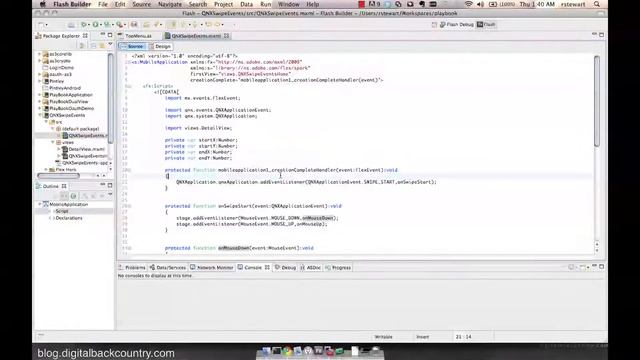Select Script node in Outline
The width and height of the screenshot is (640, 360).
62,211
